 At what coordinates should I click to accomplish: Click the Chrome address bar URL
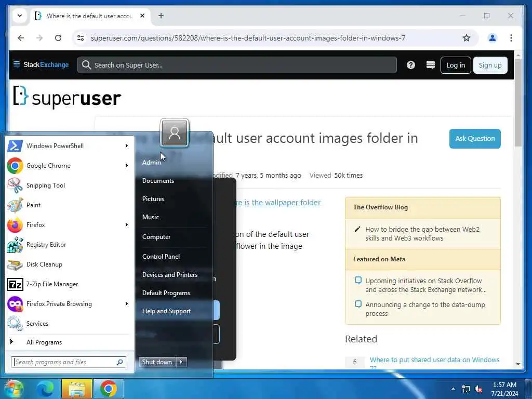(248, 38)
